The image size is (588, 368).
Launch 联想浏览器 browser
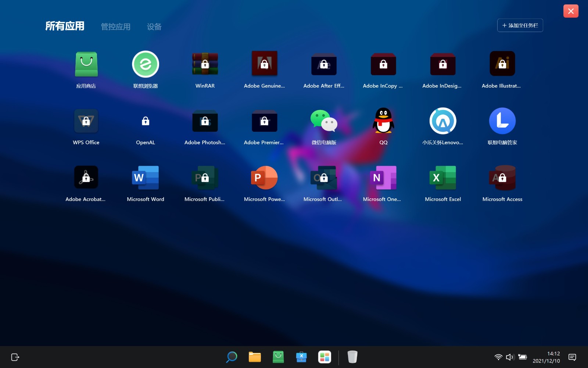[146, 64]
